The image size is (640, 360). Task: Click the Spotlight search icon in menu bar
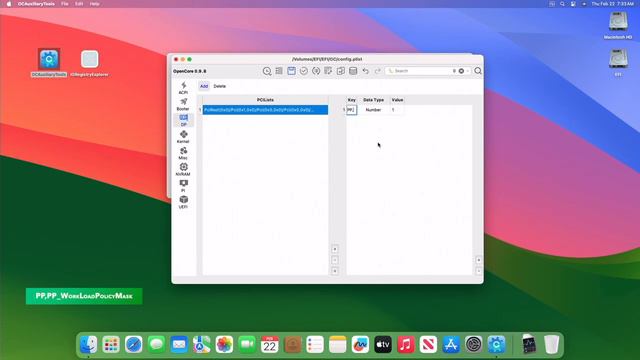[562, 4]
